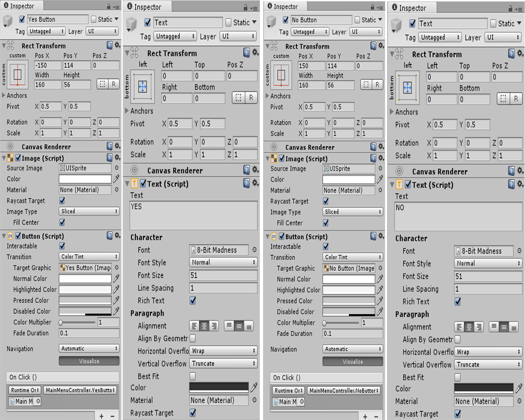The image size is (525, 420).
Task: Add On Click entry with plus in Yes Button inspector
Action: [x=101, y=416]
